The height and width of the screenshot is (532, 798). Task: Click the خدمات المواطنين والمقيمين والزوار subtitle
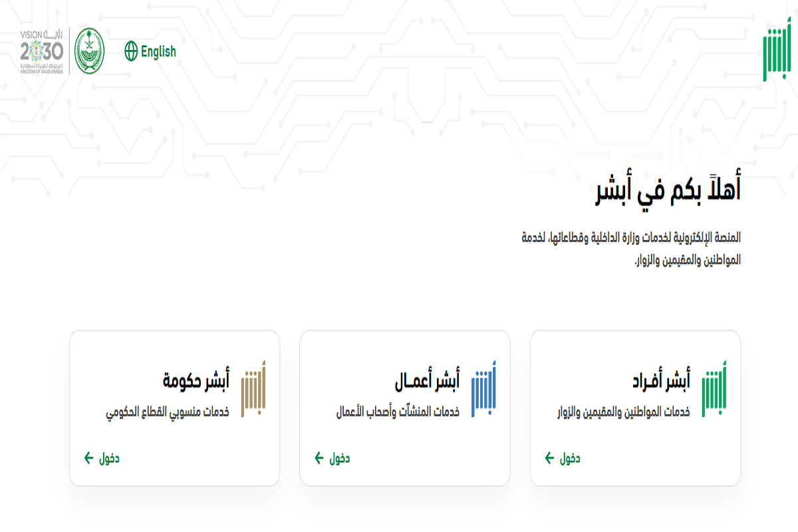coord(623,412)
